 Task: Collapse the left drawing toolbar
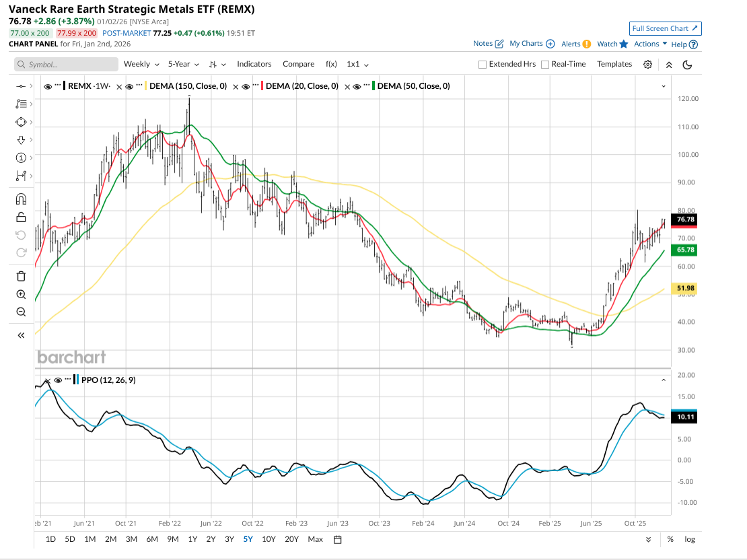click(x=21, y=335)
